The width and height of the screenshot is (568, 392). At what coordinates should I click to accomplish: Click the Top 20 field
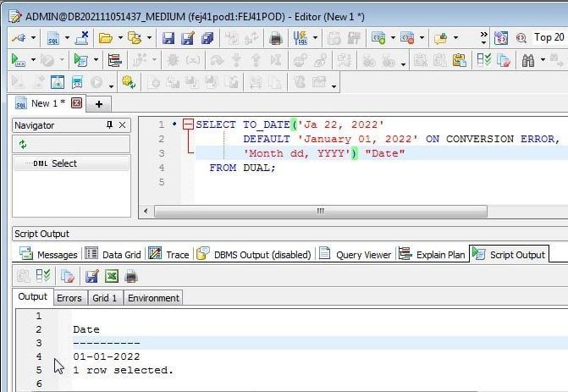pos(549,38)
